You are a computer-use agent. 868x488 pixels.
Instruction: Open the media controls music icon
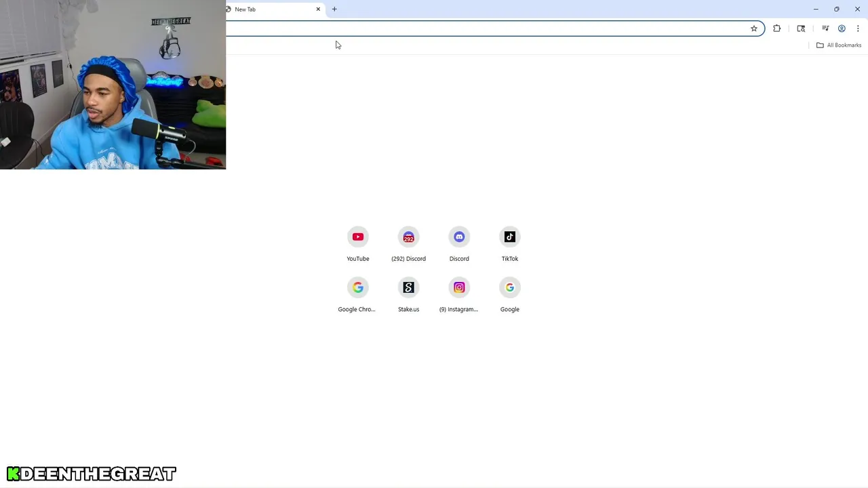click(x=825, y=28)
